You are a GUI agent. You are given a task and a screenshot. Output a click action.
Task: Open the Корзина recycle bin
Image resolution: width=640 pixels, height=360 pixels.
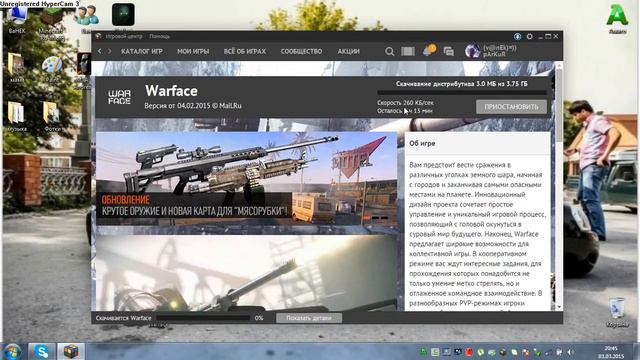tap(617, 313)
